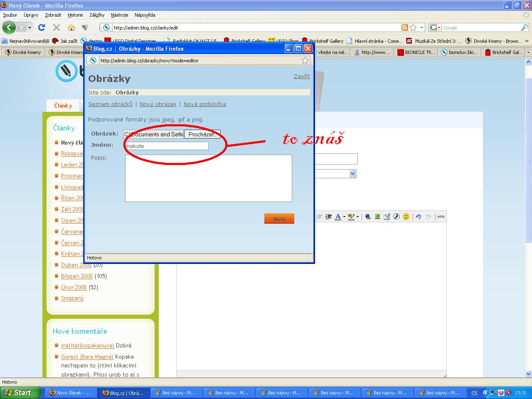The image size is (532, 399).
Task: Expand the font color dropdown arrow
Action: 344,217
